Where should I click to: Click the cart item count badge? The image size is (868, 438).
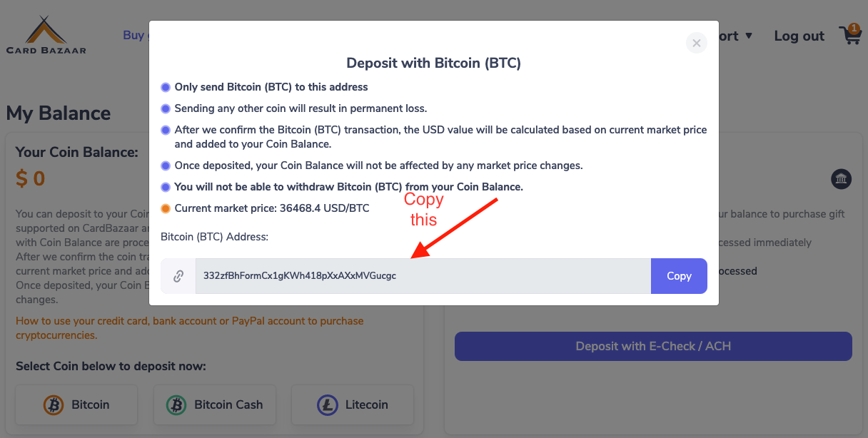pos(854,29)
